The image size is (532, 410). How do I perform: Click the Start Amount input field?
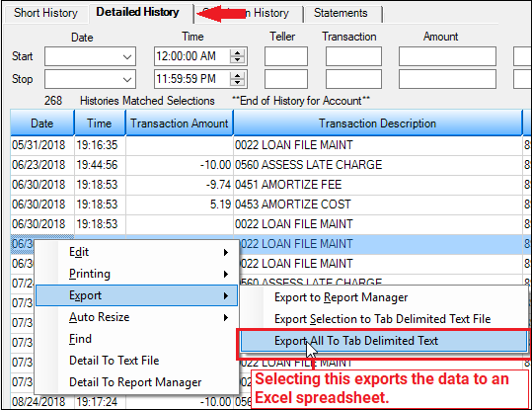(447, 56)
